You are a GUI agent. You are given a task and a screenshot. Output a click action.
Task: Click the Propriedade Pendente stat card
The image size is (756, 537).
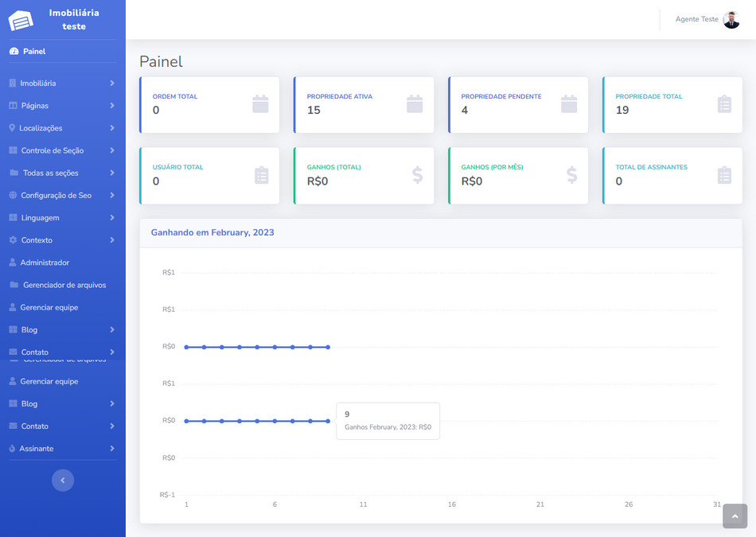click(518, 104)
